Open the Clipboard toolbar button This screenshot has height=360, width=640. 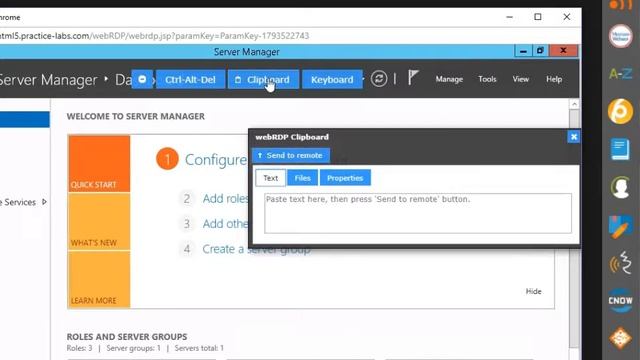click(x=263, y=80)
